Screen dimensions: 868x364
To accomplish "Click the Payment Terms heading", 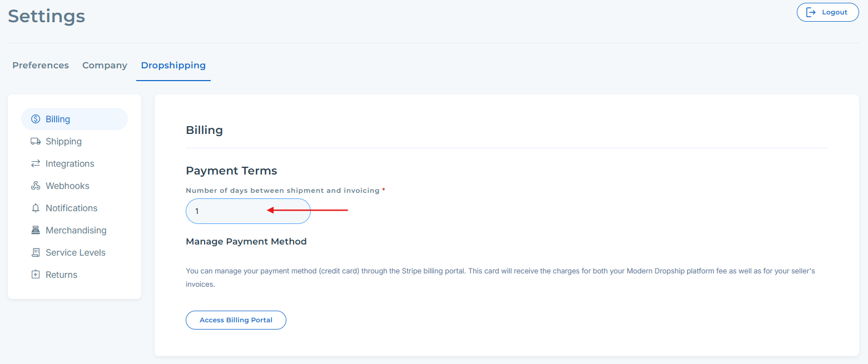I will click(x=231, y=171).
